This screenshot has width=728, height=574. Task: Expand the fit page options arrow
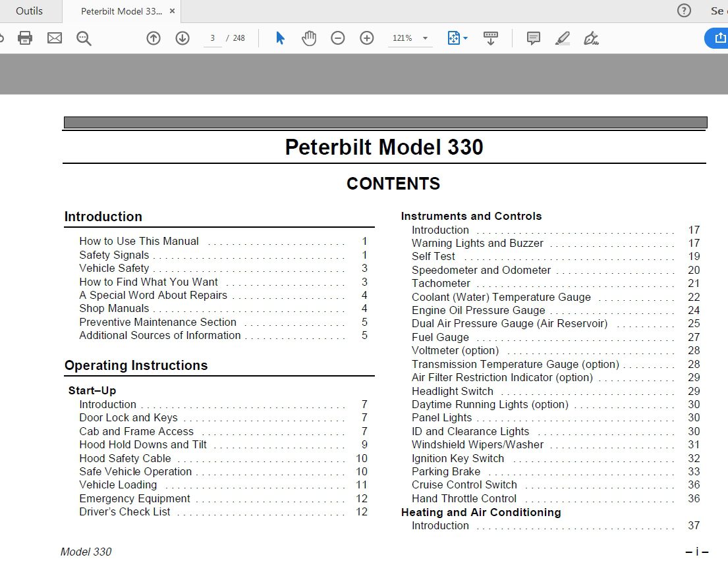tap(466, 38)
